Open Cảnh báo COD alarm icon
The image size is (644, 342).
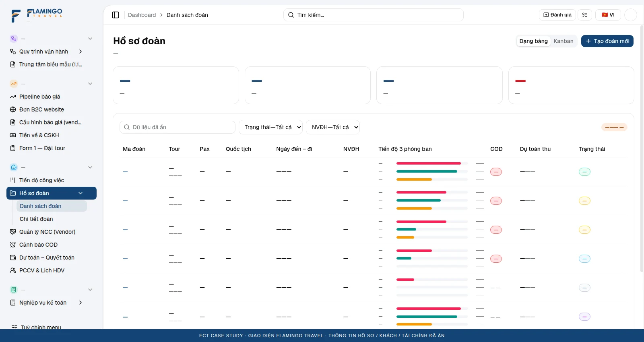tap(13, 245)
